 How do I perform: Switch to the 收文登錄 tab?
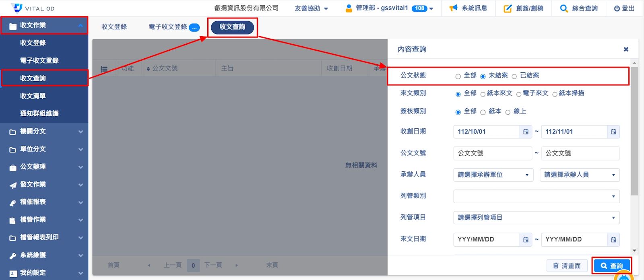(x=114, y=27)
